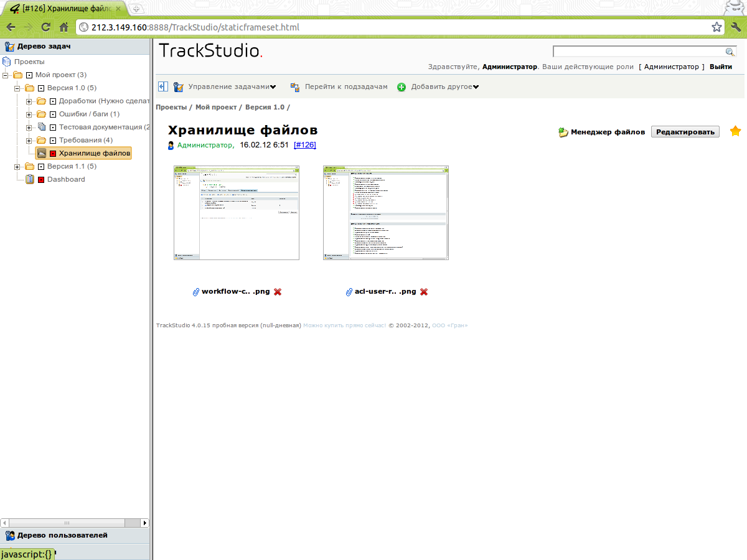747x560 pixels.
Task: Delete the acl-user-r.. .png attachment with red X
Action: coord(424,292)
